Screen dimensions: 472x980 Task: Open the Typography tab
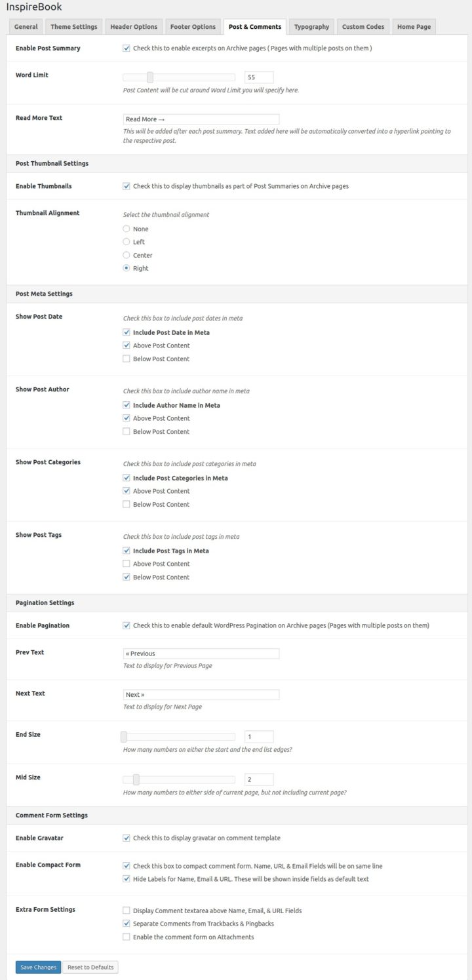[x=311, y=27]
